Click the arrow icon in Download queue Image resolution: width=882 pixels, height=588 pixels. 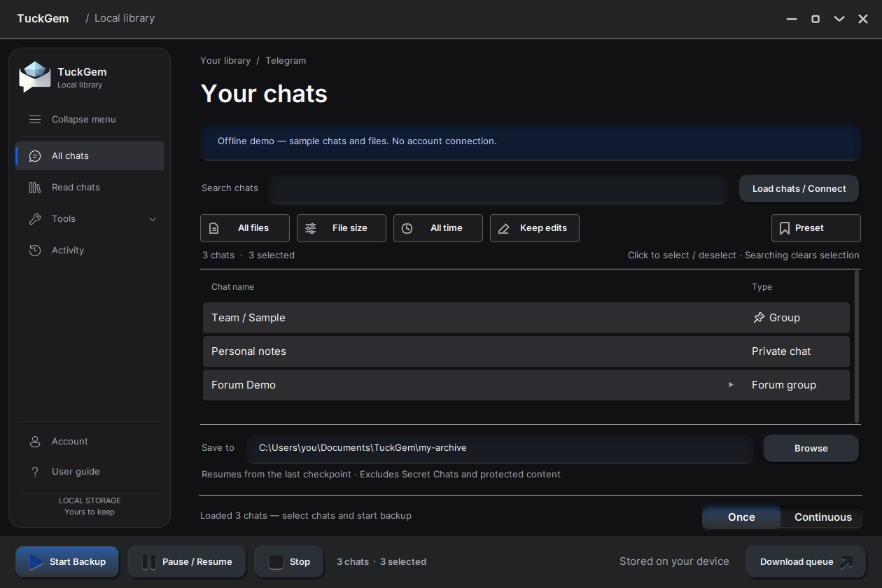point(846,562)
